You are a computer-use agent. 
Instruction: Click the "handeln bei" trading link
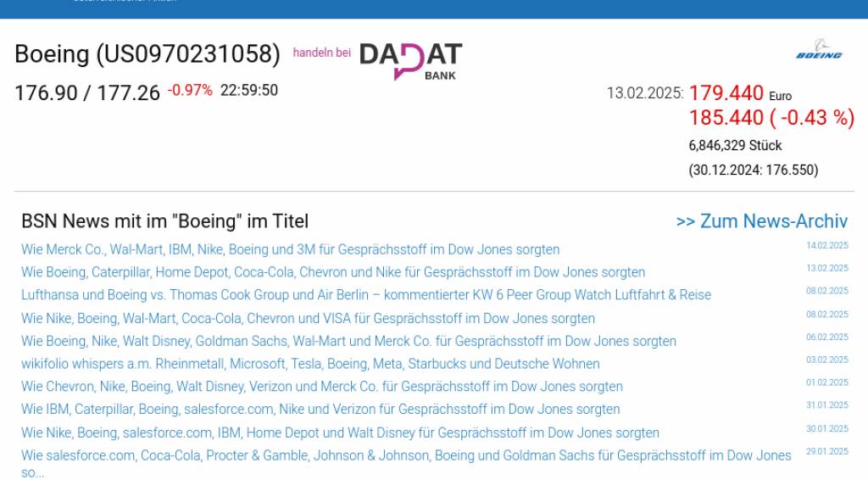[x=321, y=53]
